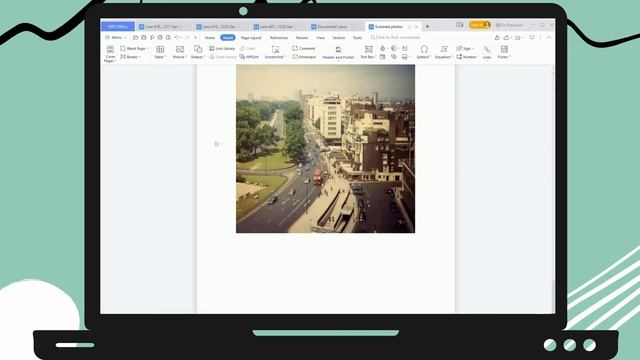640x360 pixels.
Task: Open the Menu button
Action: 116,38
